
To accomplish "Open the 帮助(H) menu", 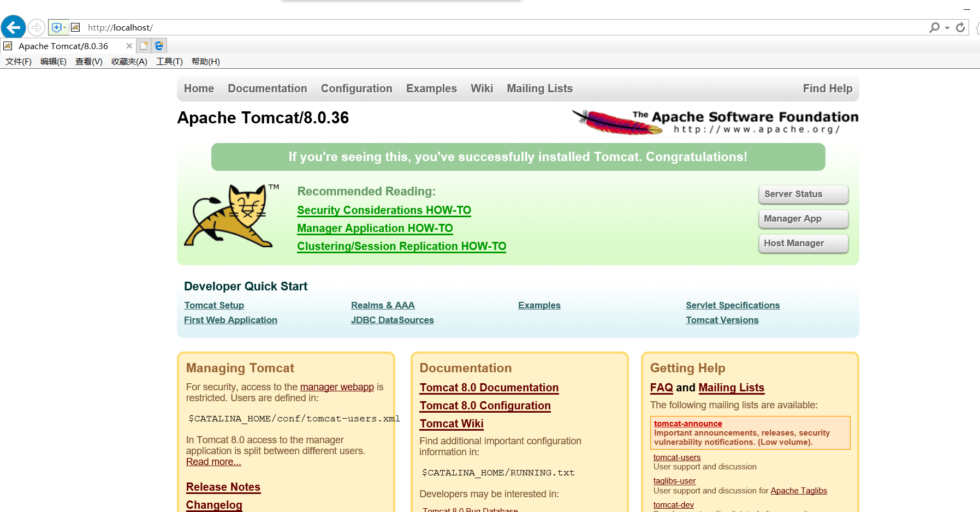I will pos(206,62).
